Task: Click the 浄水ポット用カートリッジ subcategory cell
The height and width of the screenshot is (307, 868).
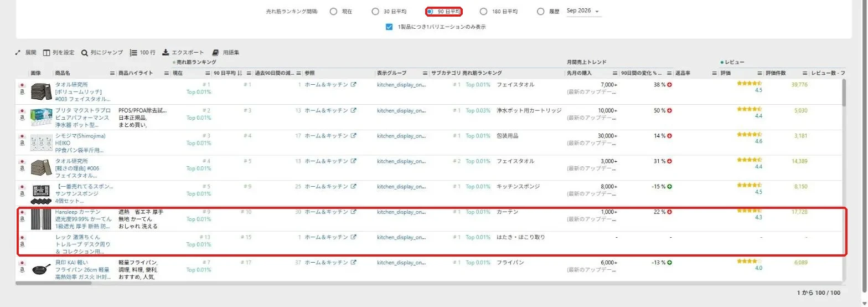Action: point(529,110)
